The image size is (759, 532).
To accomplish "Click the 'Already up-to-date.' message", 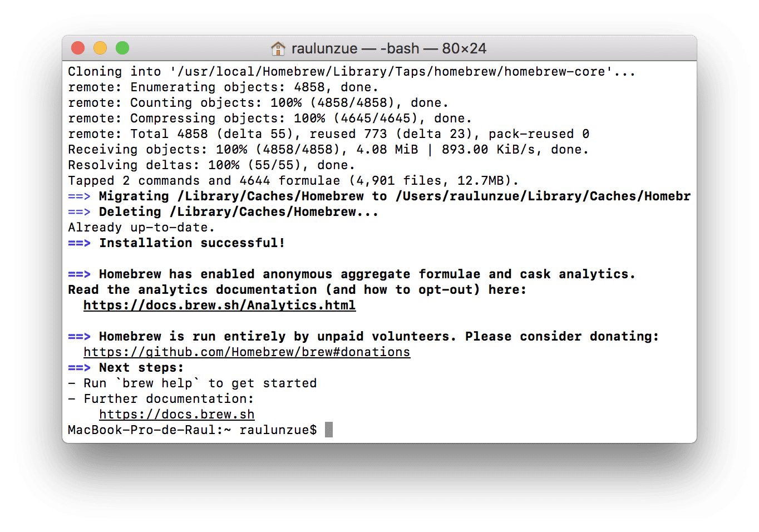I will coord(141,227).
